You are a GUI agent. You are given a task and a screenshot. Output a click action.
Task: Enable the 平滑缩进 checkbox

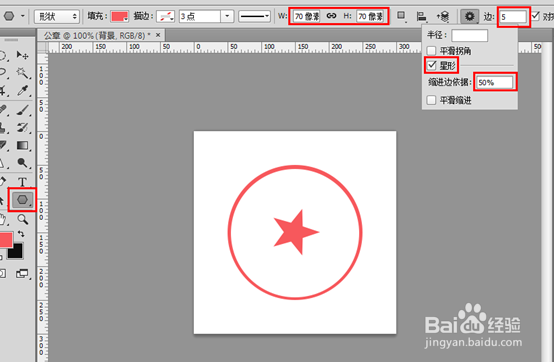(431, 100)
